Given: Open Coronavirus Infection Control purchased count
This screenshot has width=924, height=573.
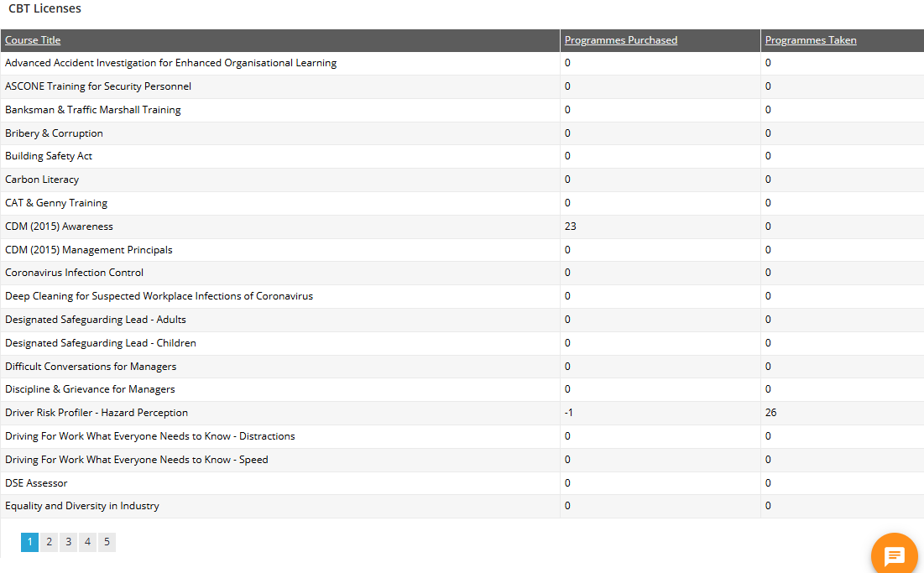Looking at the screenshot, I should (x=567, y=273).
